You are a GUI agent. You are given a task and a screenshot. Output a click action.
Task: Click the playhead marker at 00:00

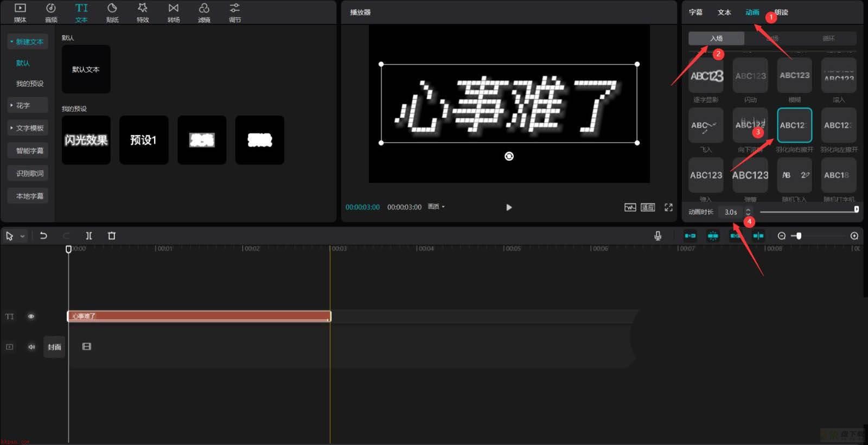point(68,249)
